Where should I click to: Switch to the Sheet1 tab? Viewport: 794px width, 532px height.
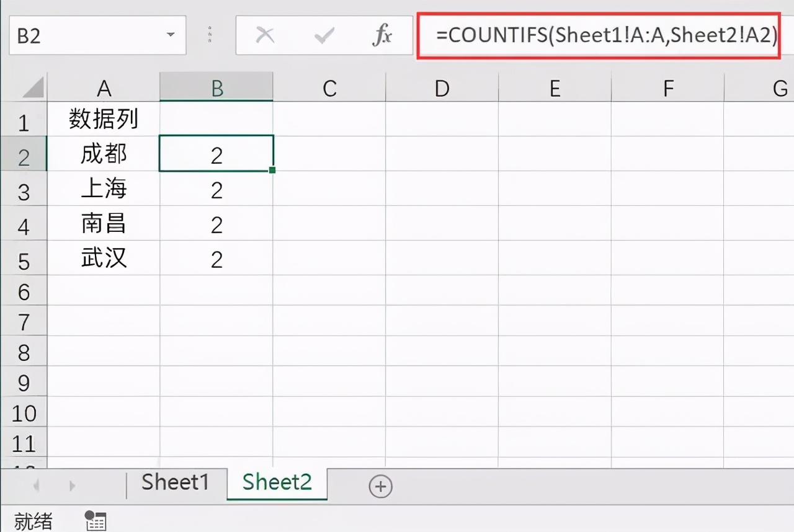176,482
